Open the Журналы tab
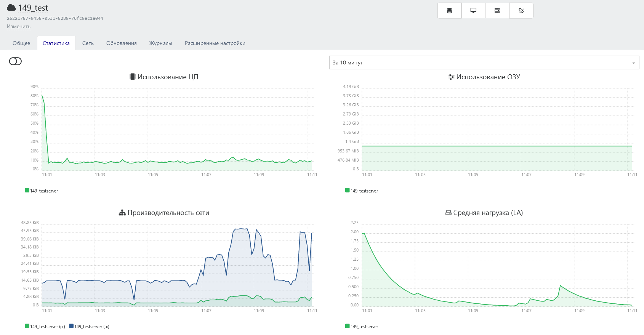The width and height of the screenshot is (644, 335). pos(161,43)
